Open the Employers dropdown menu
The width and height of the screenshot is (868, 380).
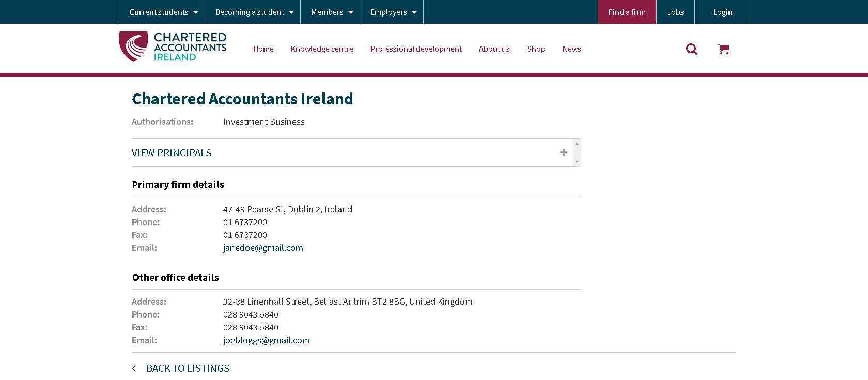click(x=392, y=12)
